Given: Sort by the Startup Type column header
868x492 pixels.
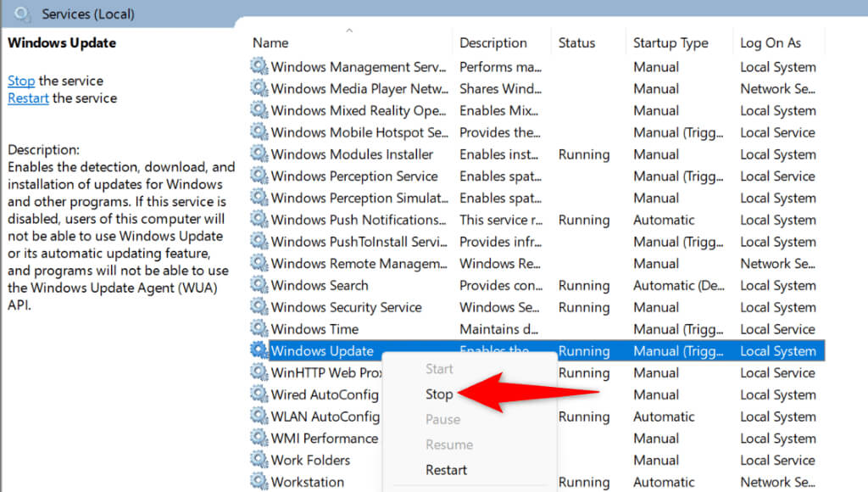Looking at the screenshot, I should pyautogui.click(x=670, y=42).
